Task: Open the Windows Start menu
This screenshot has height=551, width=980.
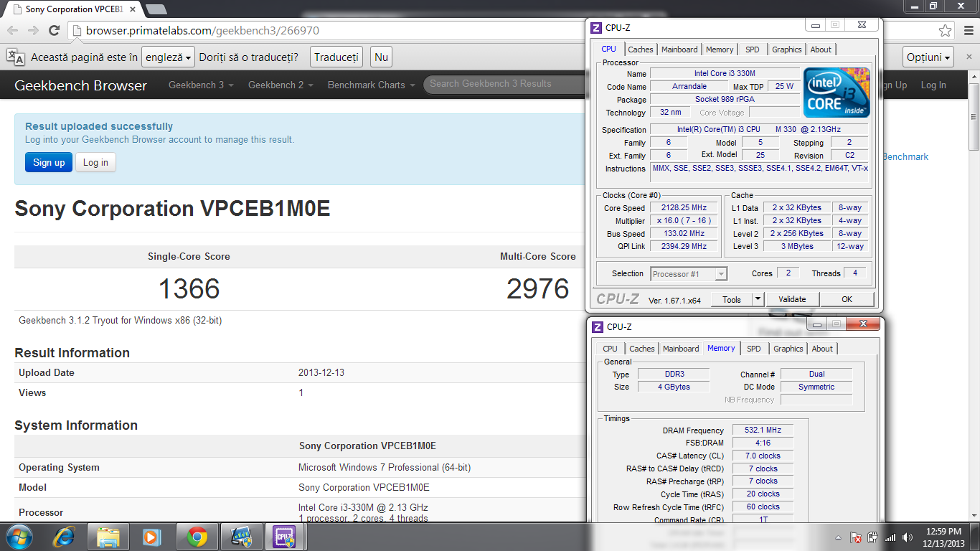Action: click(19, 536)
